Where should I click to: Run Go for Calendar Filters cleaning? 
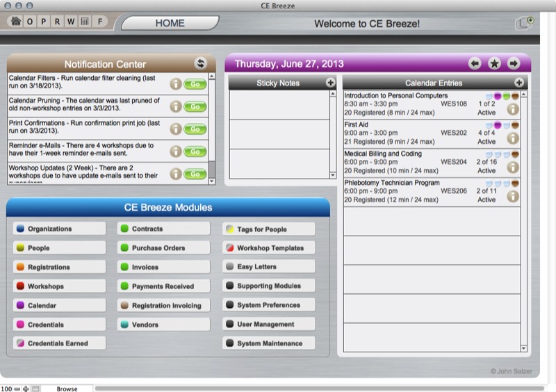click(195, 84)
